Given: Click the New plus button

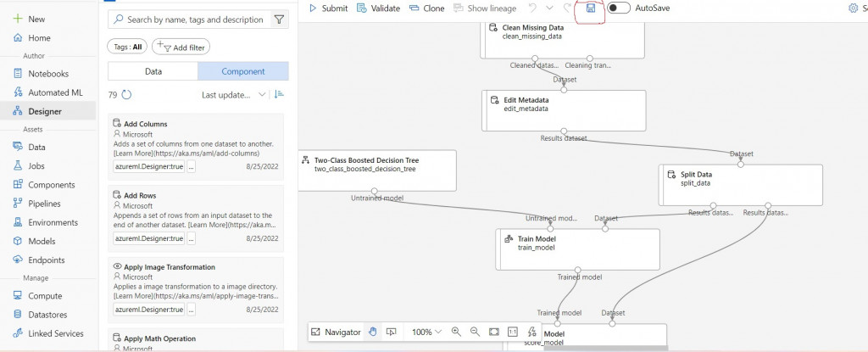Looking at the screenshot, I should (x=30, y=19).
